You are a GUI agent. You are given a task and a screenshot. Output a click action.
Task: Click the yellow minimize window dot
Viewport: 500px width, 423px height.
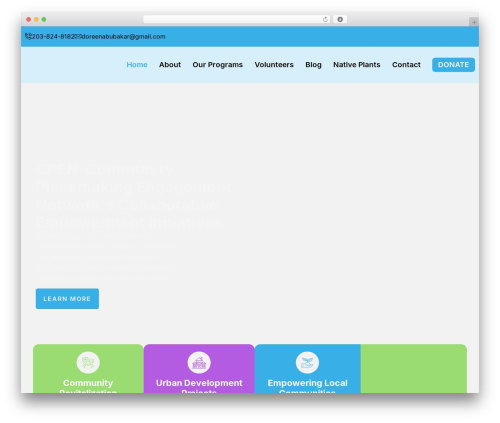(x=36, y=19)
